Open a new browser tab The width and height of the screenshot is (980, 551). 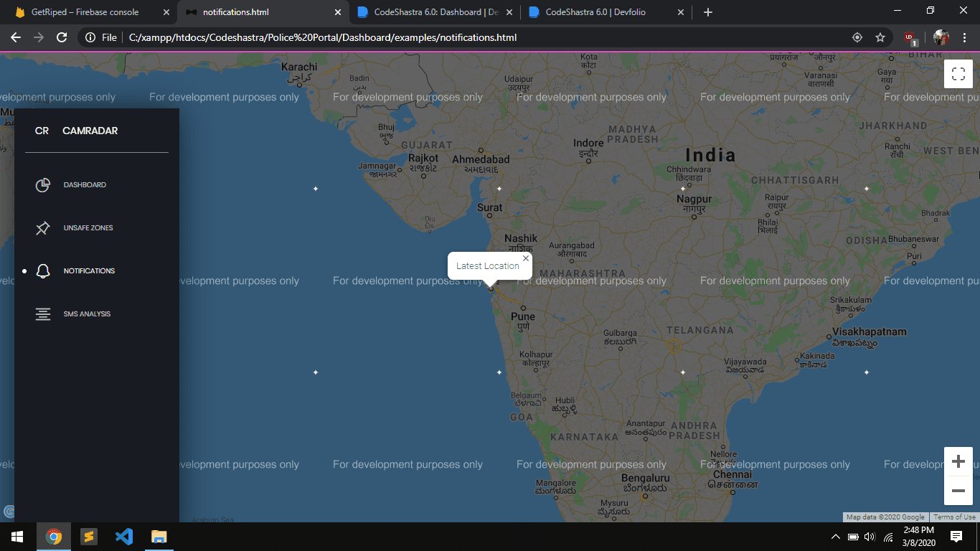tap(708, 12)
